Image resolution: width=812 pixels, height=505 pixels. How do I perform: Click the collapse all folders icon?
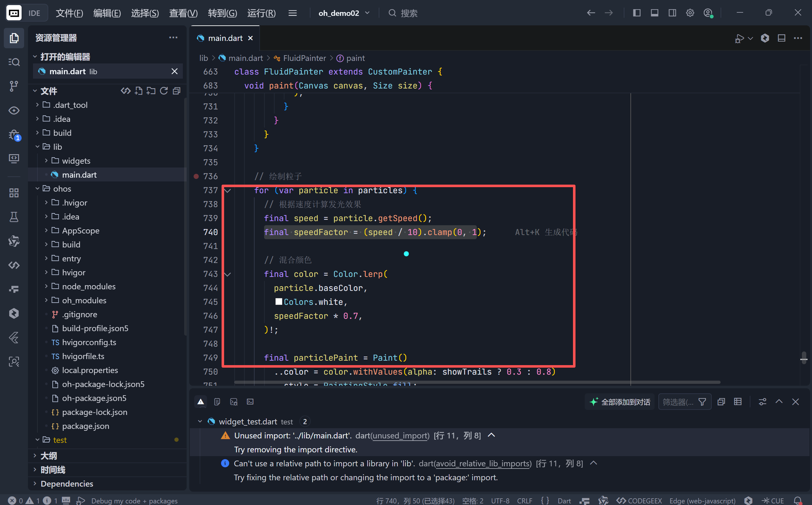tap(176, 91)
